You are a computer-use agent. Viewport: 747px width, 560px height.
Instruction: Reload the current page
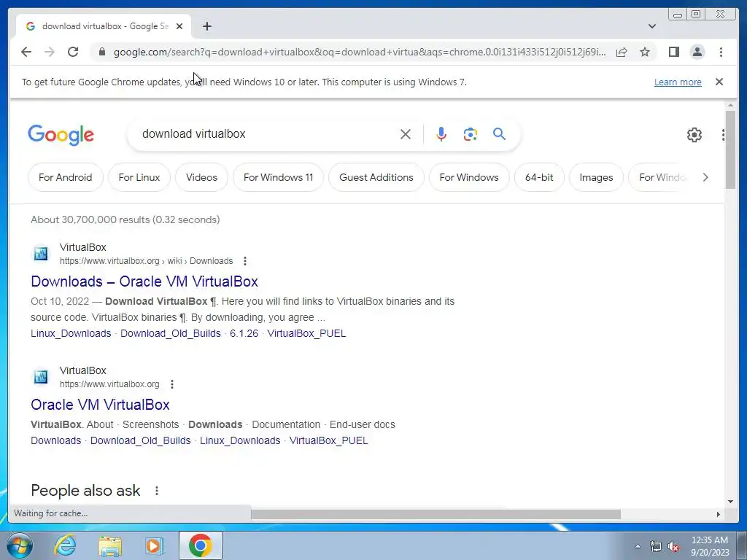point(73,52)
